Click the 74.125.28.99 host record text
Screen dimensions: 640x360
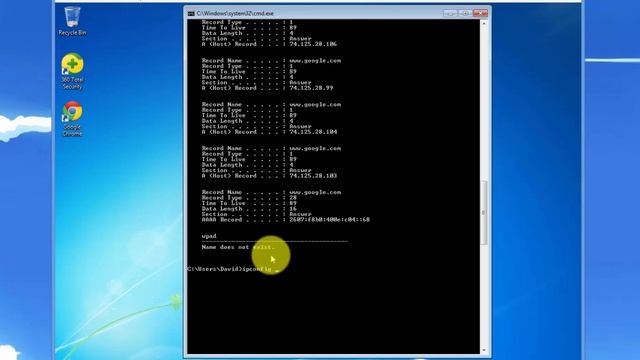click(x=311, y=88)
